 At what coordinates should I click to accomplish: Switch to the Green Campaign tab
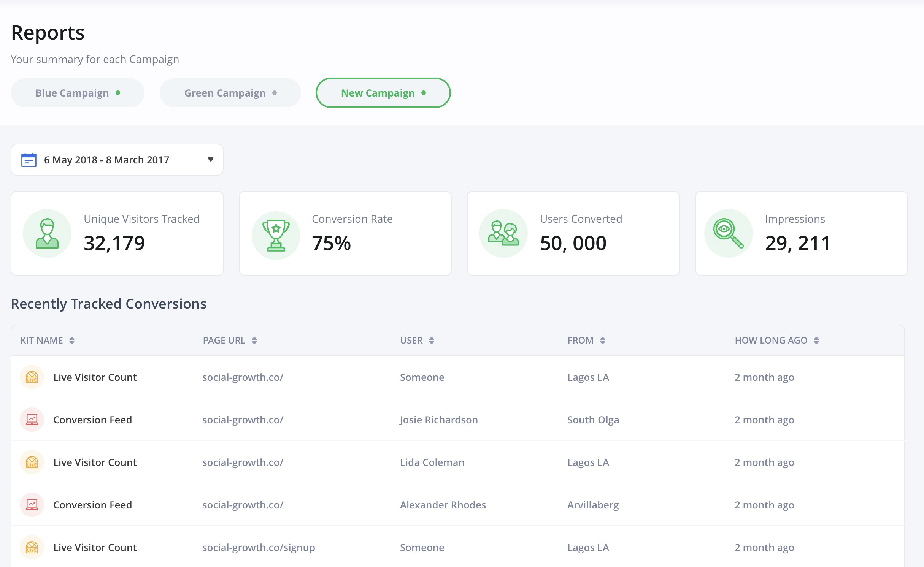click(230, 93)
